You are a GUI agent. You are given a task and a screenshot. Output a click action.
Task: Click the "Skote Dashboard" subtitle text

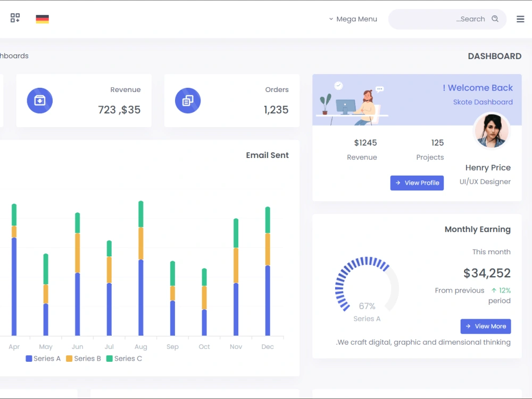point(483,102)
